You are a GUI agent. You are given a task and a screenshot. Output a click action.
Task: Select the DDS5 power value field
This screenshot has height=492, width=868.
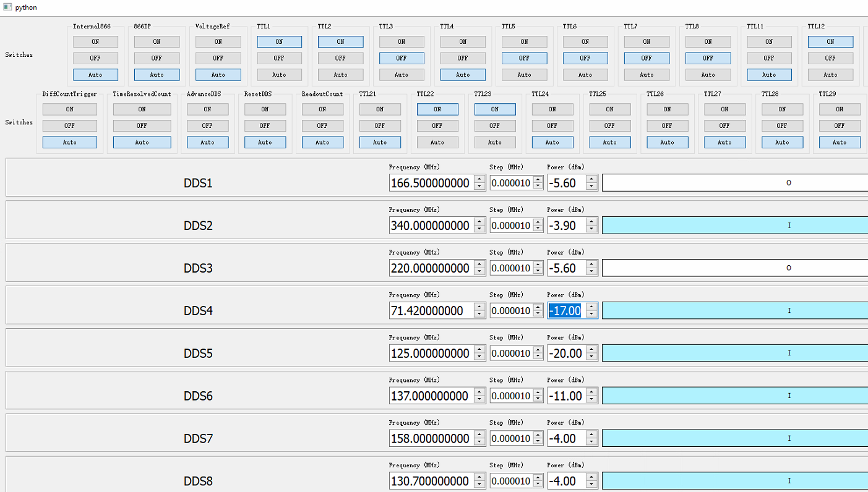(x=566, y=353)
